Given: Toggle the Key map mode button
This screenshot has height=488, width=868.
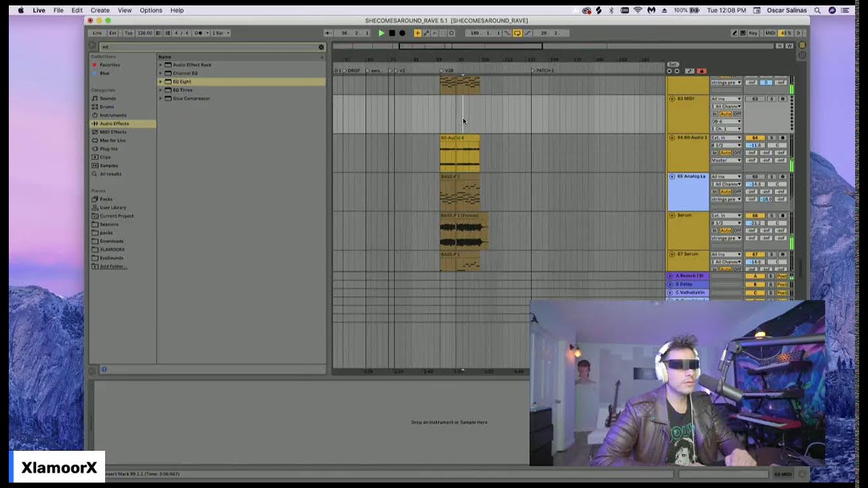Looking at the screenshot, I should pos(753,33).
